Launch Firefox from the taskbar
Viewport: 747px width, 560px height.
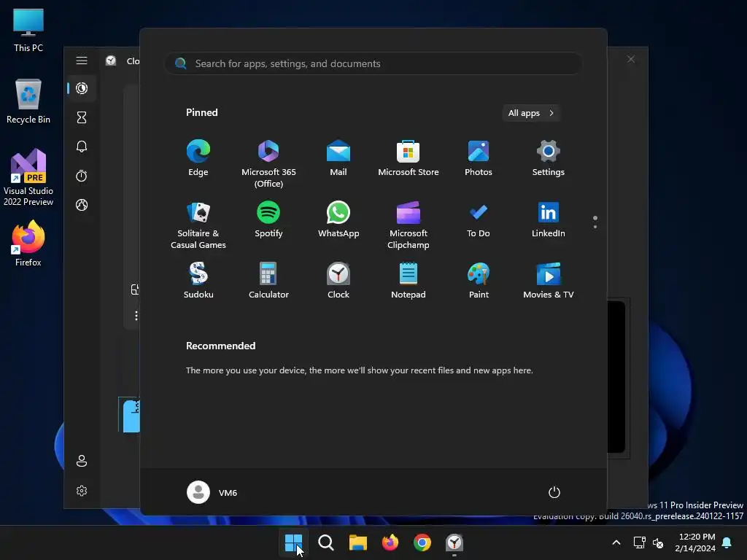(x=390, y=542)
